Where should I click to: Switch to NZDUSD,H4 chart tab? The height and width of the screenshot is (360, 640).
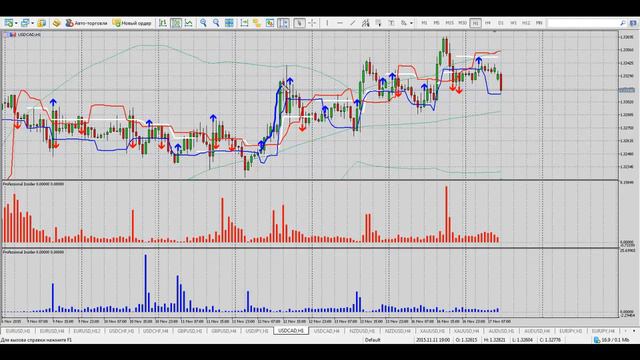pyautogui.click(x=398, y=331)
